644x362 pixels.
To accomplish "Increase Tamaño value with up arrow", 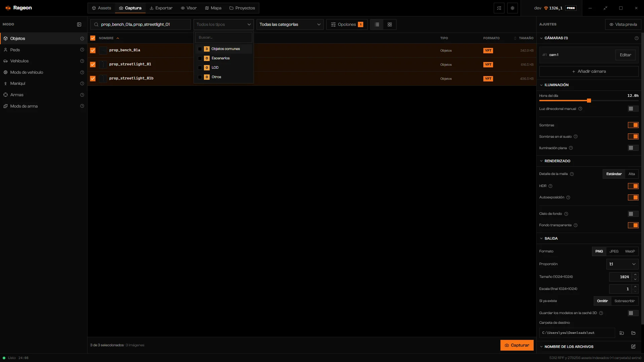I will (635, 275).
